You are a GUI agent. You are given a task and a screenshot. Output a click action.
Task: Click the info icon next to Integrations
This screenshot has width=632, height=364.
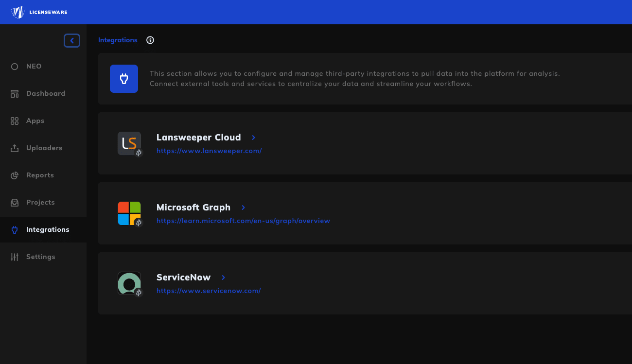coord(150,40)
